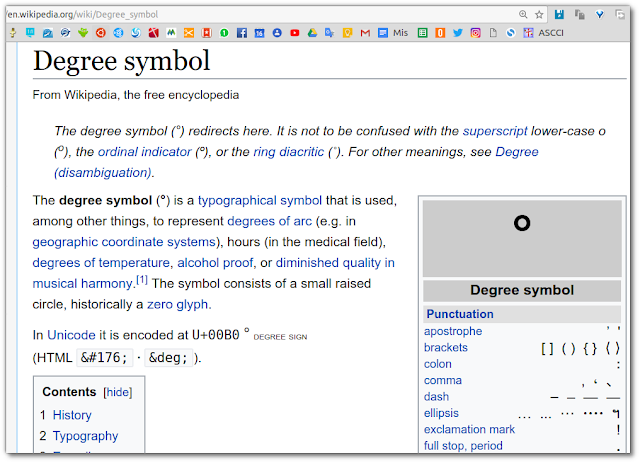Click into the URL address bar
Image resolution: width=640 pixels, height=463 pixels.
tap(261, 15)
